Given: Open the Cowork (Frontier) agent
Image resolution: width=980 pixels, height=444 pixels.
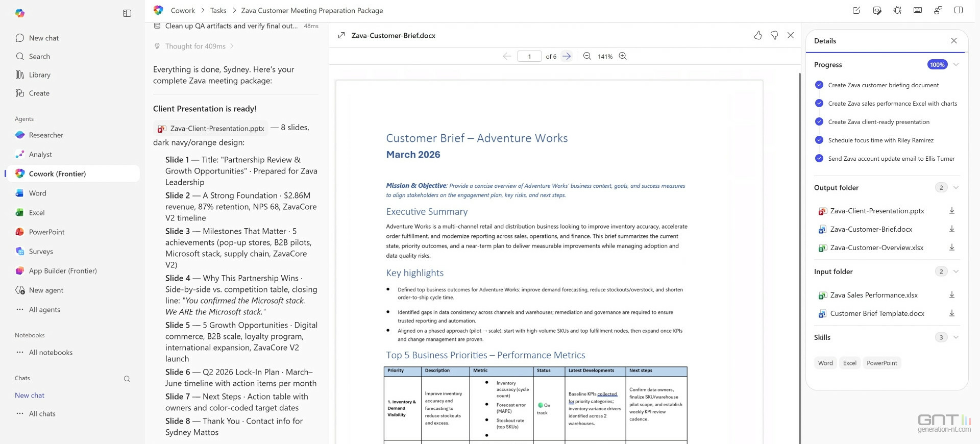Looking at the screenshot, I should [x=57, y=174].
